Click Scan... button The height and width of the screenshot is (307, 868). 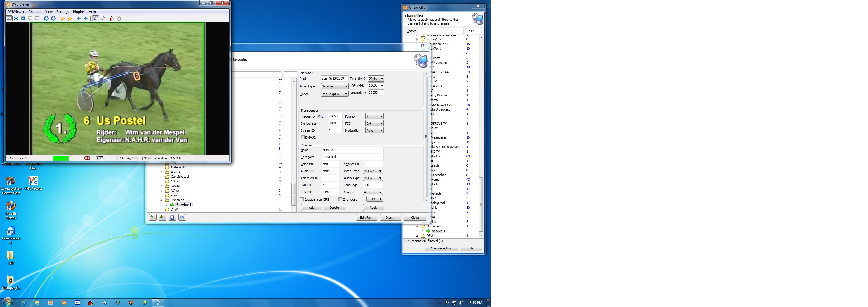click(390, 218)
